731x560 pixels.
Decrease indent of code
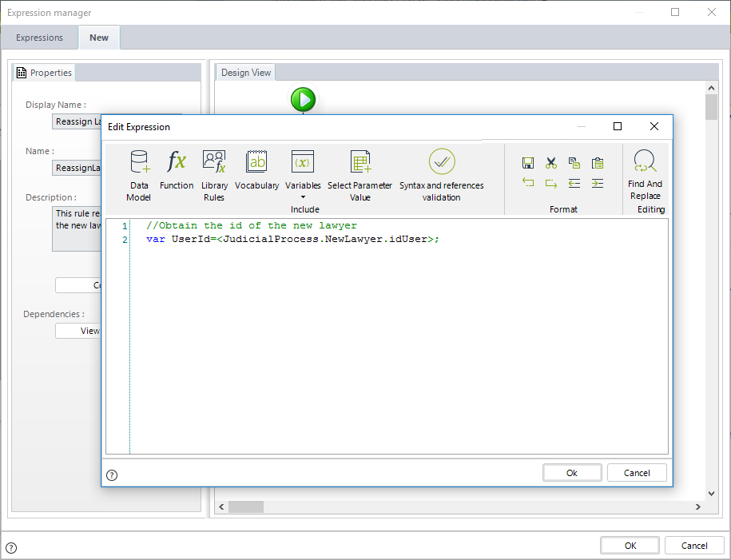[574, 183]
